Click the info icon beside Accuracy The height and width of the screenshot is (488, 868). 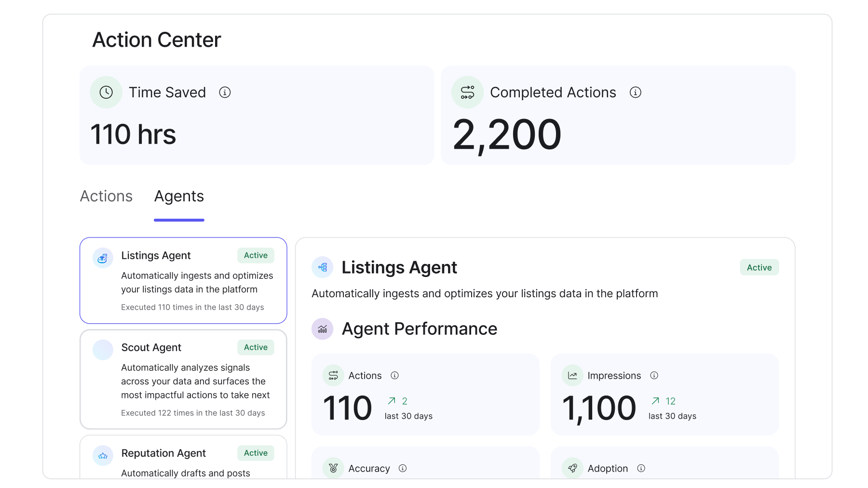[x=403, y=468]
